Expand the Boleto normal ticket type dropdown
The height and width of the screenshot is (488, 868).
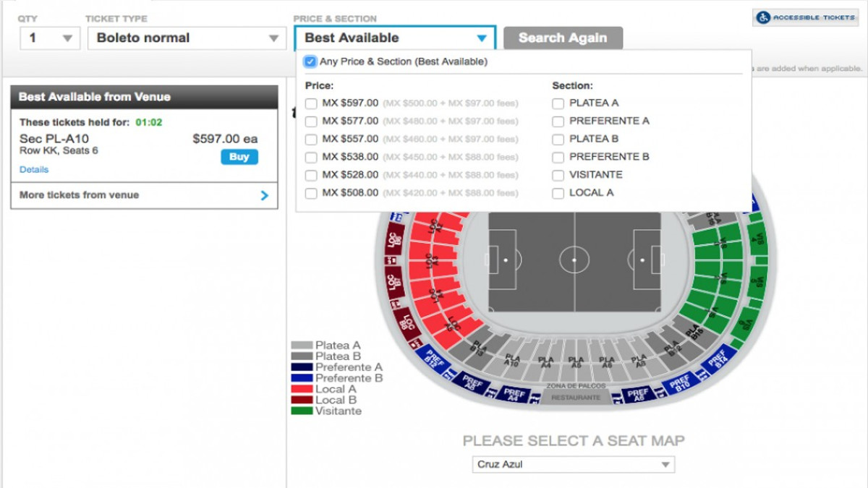184,38
